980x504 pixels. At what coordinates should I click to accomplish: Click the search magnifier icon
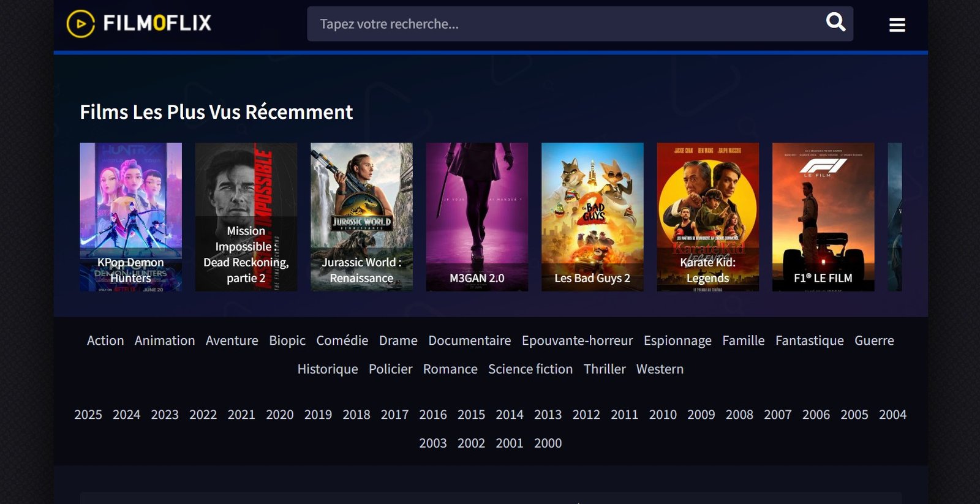pos(835,23)
